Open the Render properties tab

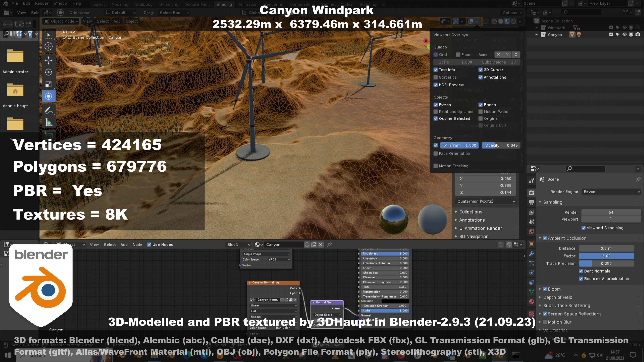[x=531, y=193]
